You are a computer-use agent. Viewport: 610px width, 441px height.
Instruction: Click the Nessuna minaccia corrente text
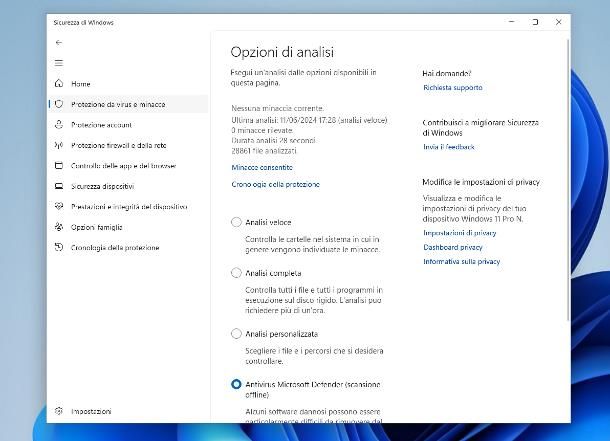pyautogui.click(x=277, y=108)
